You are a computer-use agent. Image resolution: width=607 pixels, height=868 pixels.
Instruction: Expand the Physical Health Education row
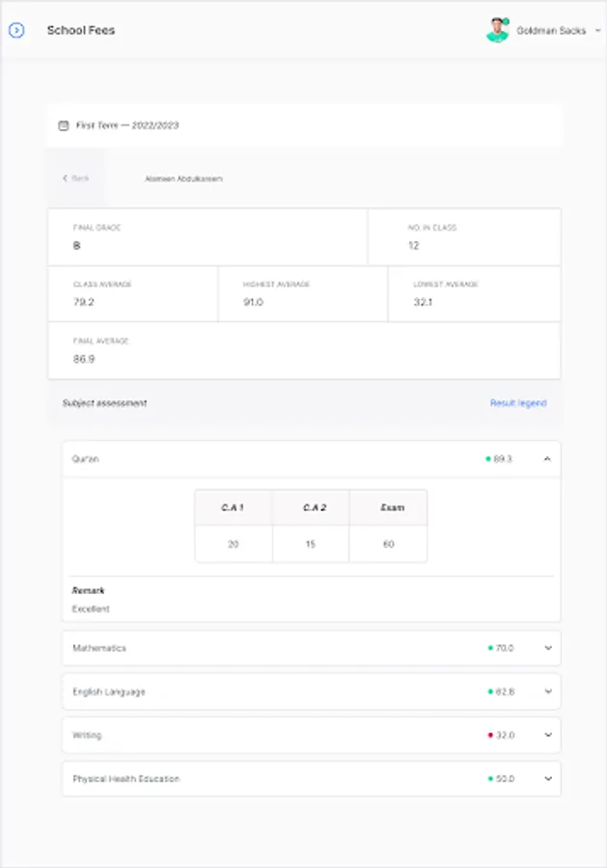(x=548, y=778)
